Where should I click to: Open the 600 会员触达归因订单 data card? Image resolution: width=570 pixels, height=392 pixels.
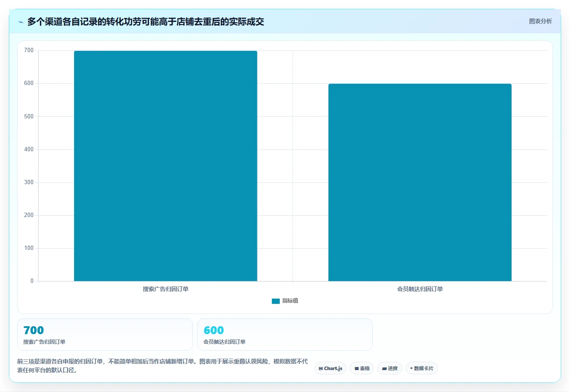click(285, 335)
